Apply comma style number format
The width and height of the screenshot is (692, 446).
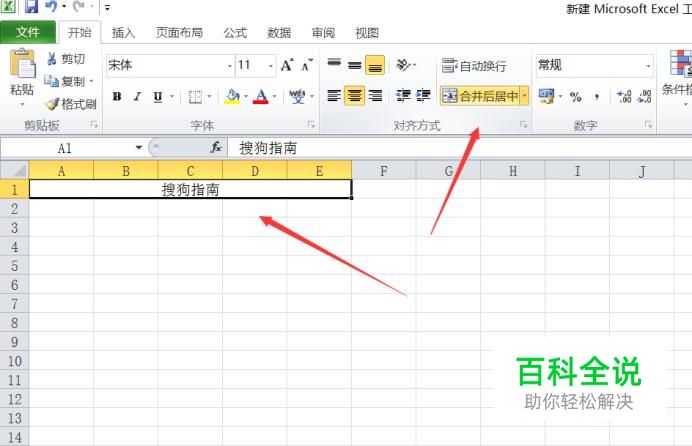tap(597, 97)
